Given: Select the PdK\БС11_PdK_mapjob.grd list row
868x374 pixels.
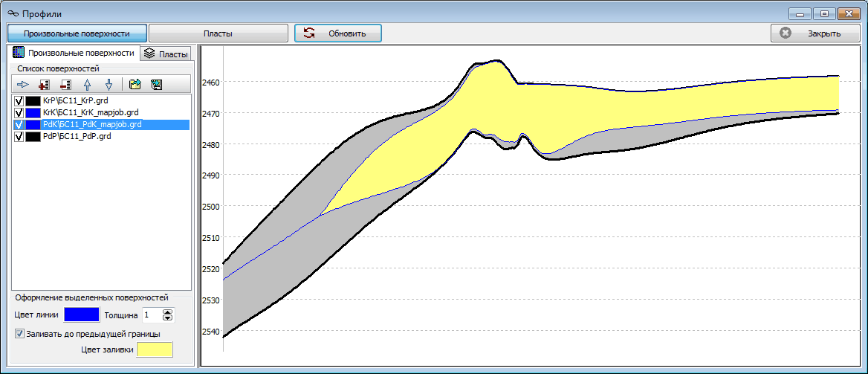Looking at the screenshot, I should 101,124.
